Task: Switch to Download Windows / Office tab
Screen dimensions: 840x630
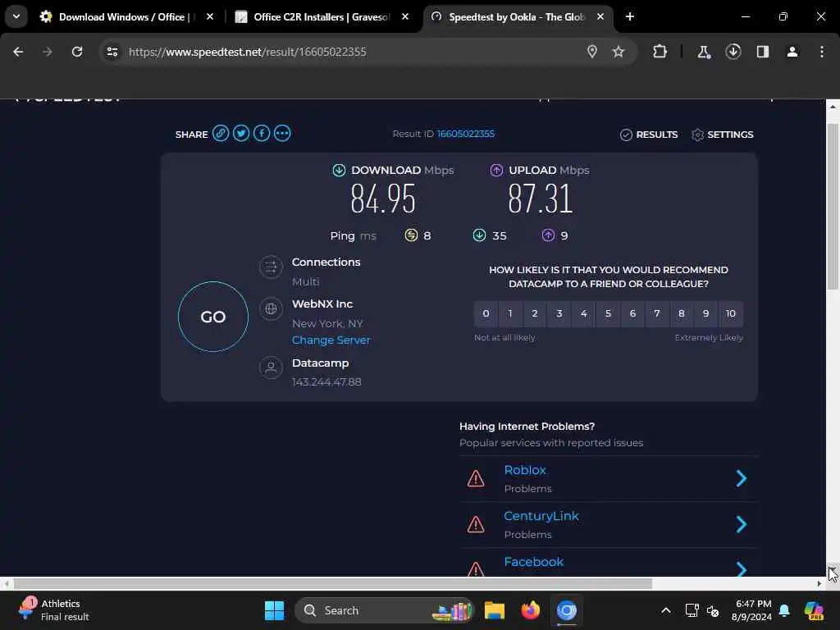Action: 126,17
